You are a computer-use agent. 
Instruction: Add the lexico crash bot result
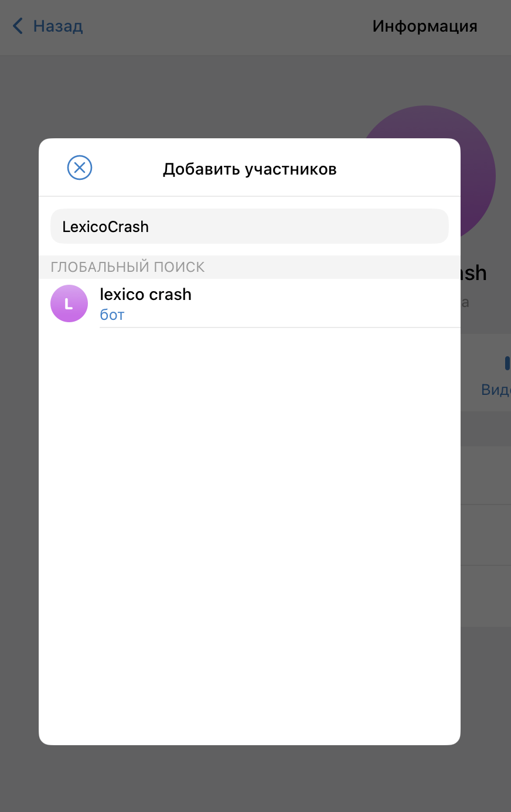[x=250, y=303]
